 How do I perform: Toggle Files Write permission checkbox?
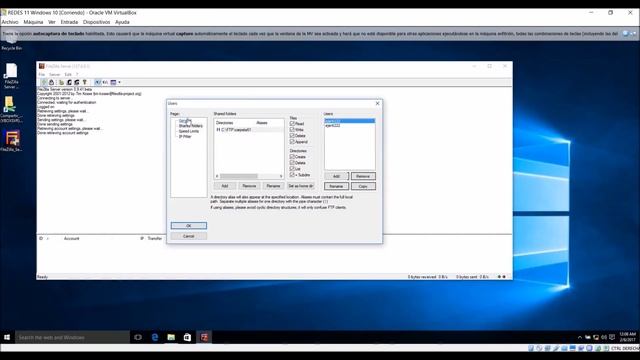tap(292, 129)
